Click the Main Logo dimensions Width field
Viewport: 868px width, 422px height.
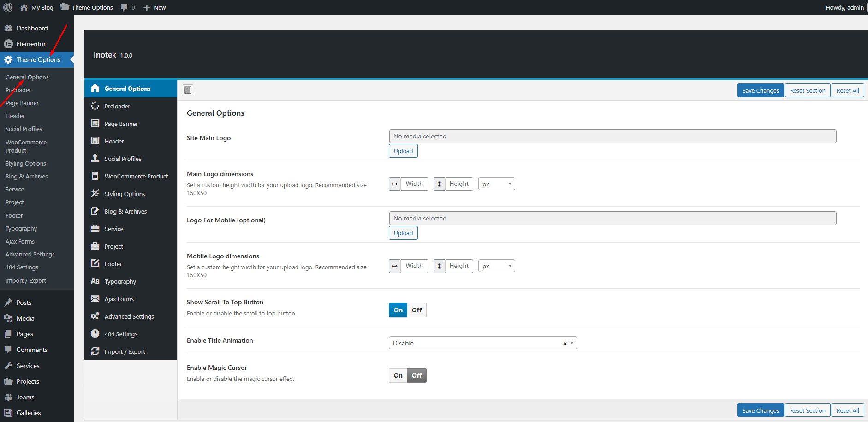click(x=414, y=184)
